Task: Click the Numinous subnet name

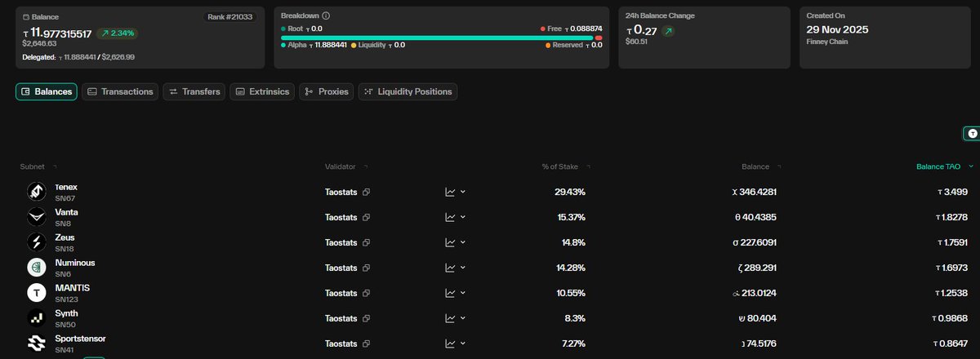Action: point(74,263)
